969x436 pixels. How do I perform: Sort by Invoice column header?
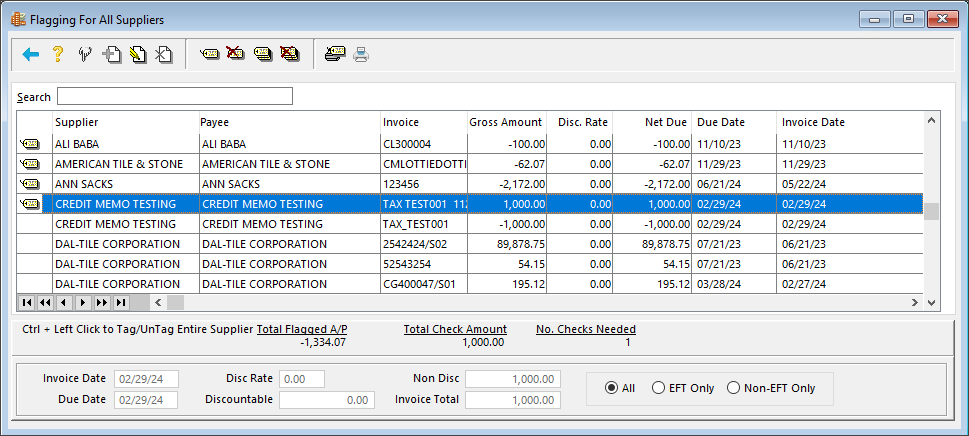pyautogui.click(x=424, y=122)
